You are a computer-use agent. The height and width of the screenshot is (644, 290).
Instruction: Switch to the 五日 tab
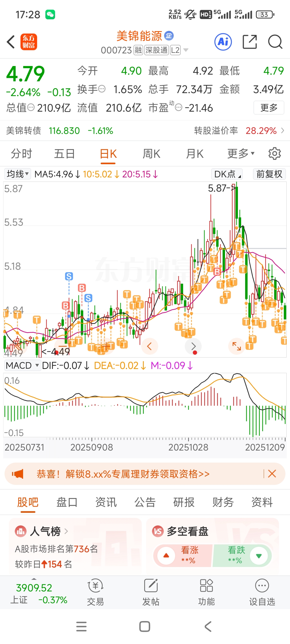pyautogui.click(x=64, y=154)
